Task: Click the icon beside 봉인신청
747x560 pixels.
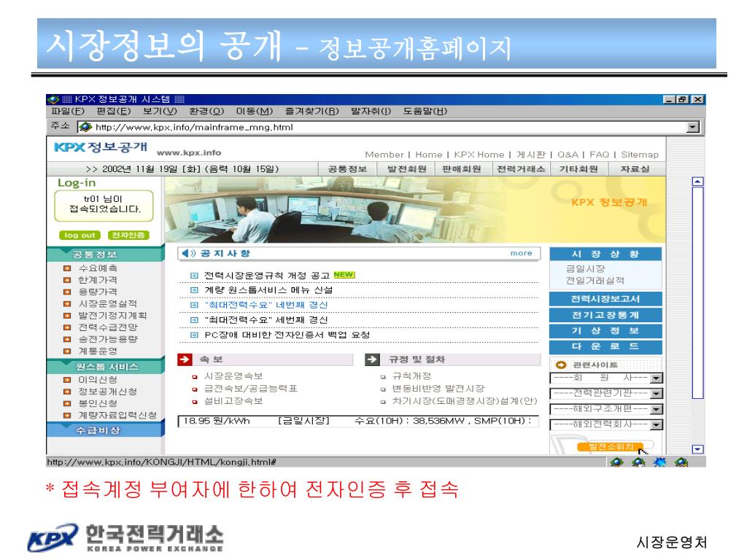Action: [67, 404]
